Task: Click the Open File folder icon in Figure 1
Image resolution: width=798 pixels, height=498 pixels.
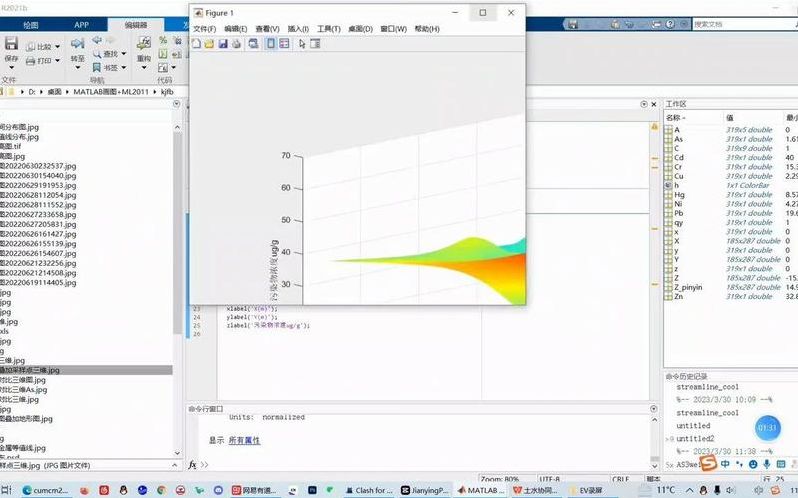Action: click(x=209, y=44)
